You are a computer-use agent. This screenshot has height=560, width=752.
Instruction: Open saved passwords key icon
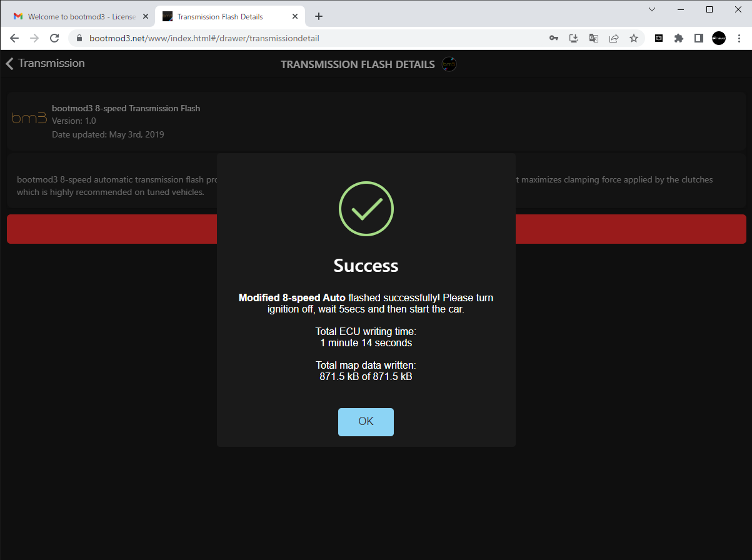tap(554, 38)
